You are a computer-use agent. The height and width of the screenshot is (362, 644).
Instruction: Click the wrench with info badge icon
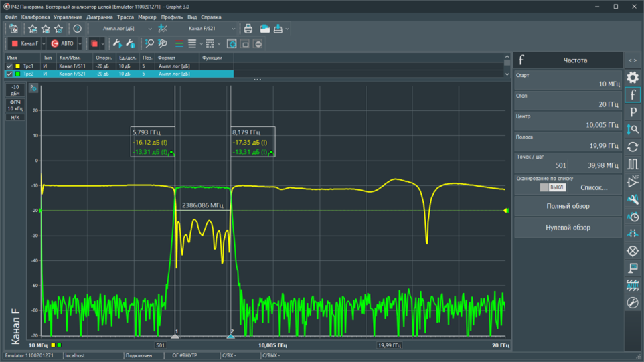(130, 43)
